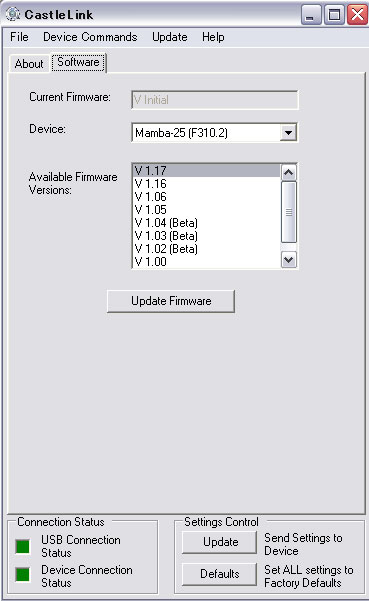Click the green Device Connection Status indicator

click(x=23, y=574)
